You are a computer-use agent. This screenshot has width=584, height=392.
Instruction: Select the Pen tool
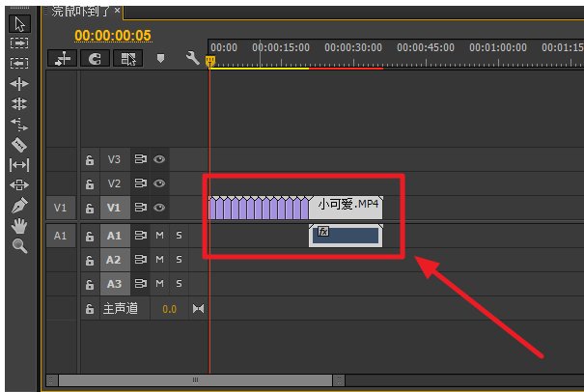[x=19, y=205]
